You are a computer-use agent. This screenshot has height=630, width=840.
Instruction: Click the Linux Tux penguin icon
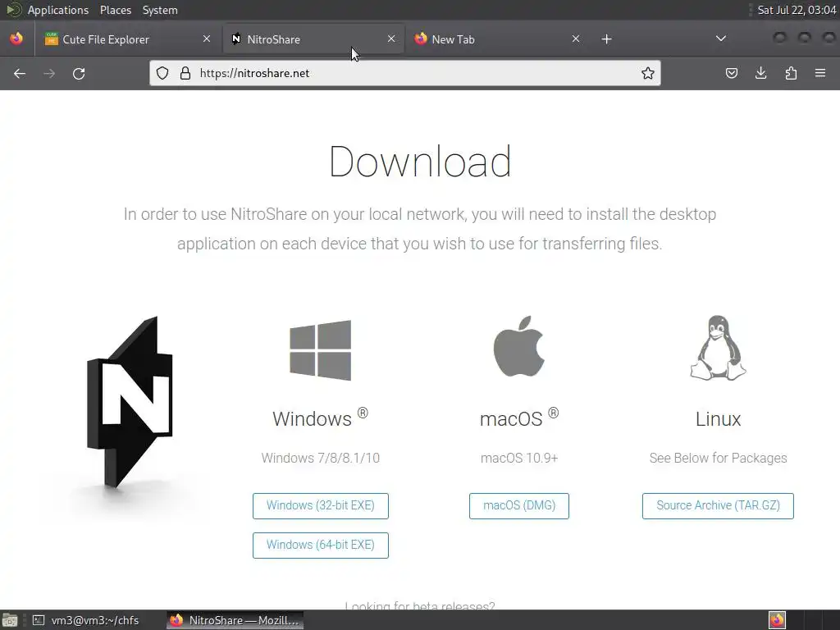tap(718, 348)
